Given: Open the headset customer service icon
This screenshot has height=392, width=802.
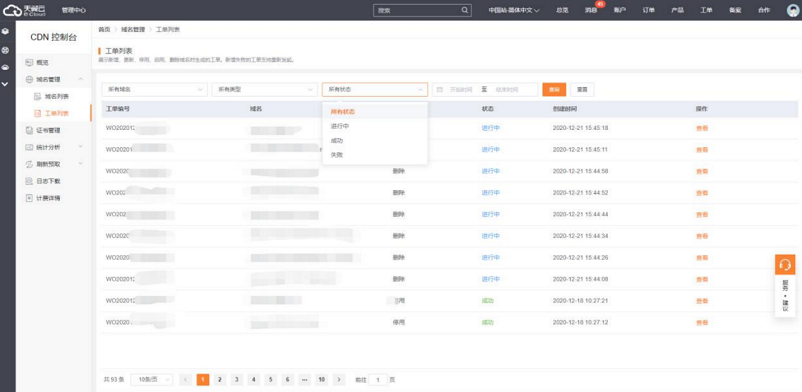Looking at the screenshot, I should (x=785, y=265).
